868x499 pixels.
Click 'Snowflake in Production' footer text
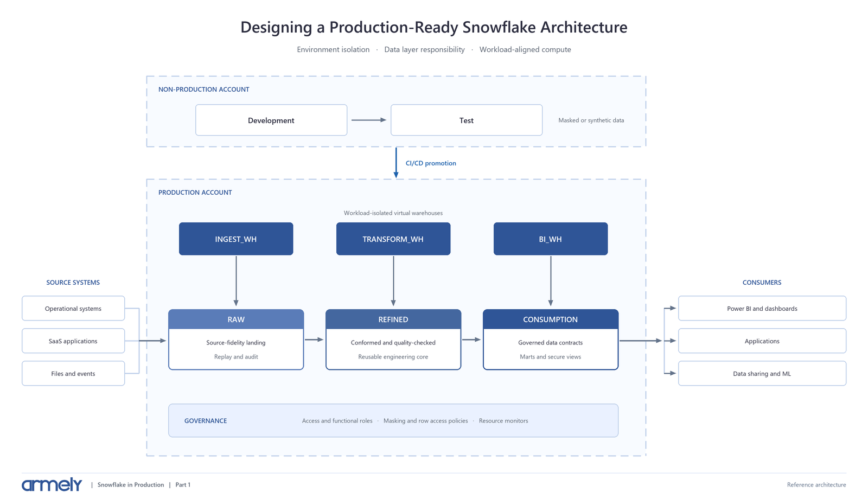tap(131, 485)
